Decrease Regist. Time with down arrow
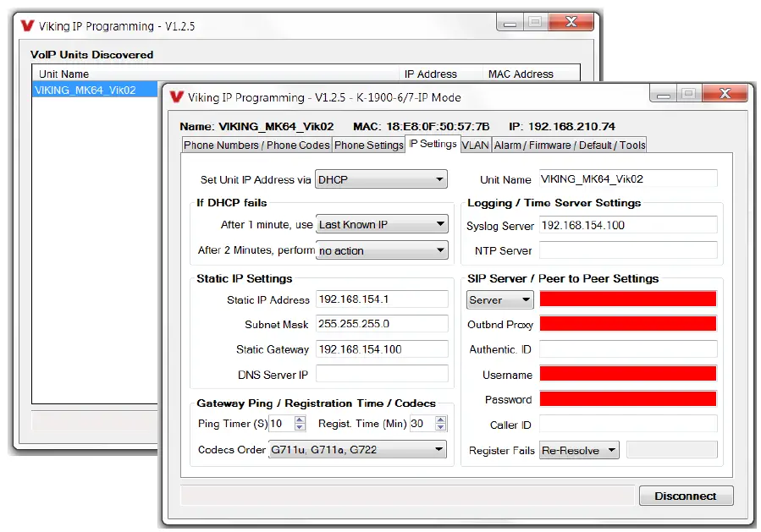761x532 pixels. pos(440,427)
